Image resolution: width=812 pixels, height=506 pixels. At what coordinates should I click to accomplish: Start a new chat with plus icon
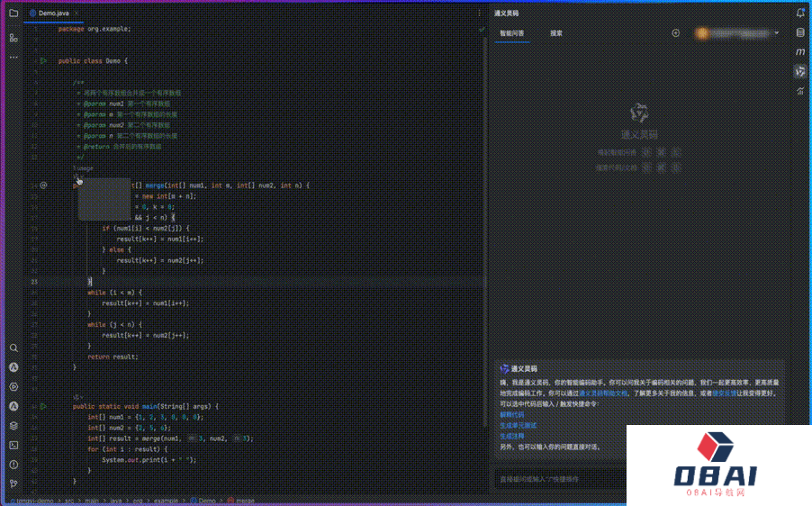tap(676, 33)
